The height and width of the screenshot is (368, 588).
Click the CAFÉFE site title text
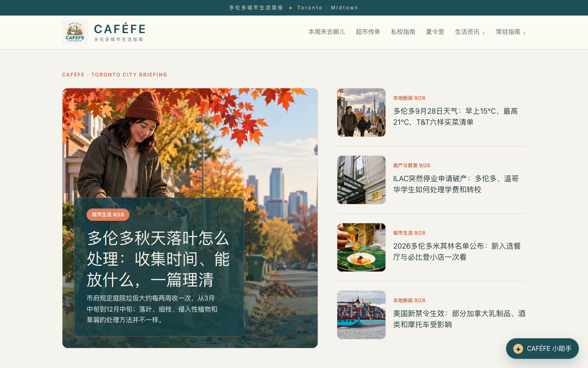120,29
